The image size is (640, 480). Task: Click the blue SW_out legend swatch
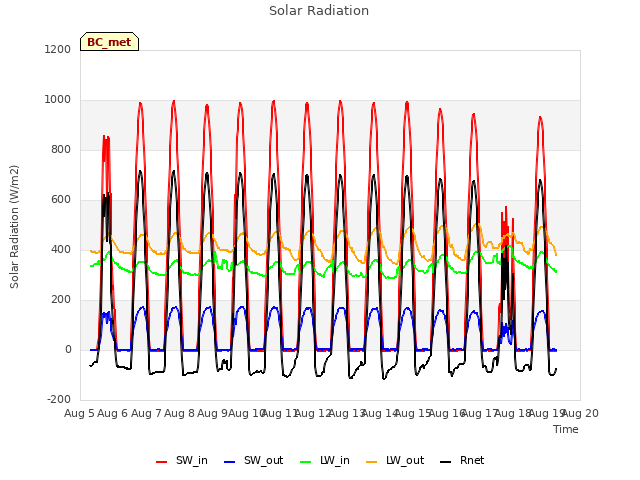(230, 462)
